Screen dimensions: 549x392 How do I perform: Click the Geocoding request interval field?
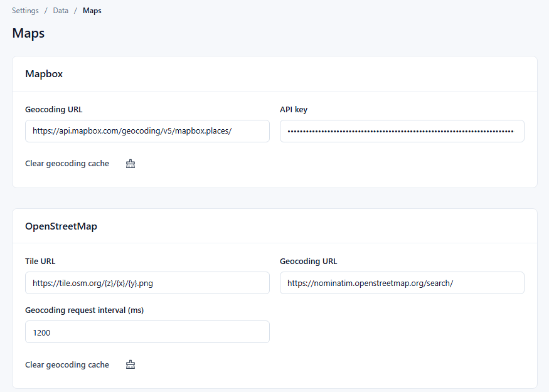pos(147,332)
